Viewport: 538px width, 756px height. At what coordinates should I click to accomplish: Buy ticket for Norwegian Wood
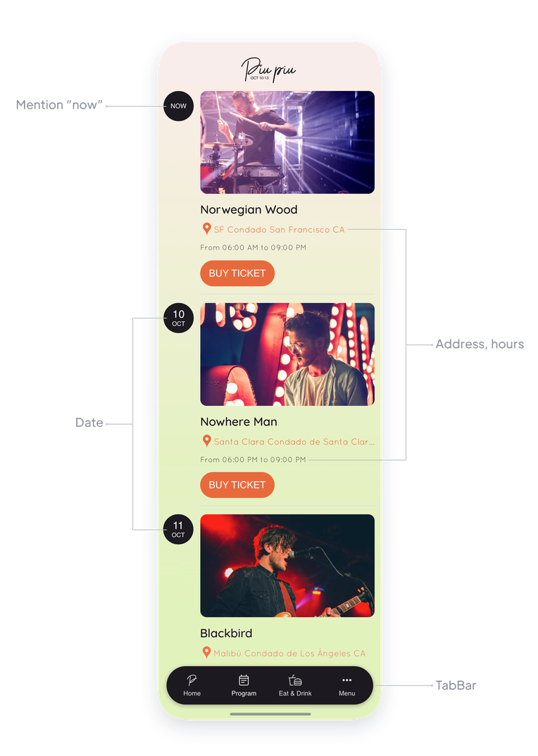pyautogui.click(x=237, y=273)
